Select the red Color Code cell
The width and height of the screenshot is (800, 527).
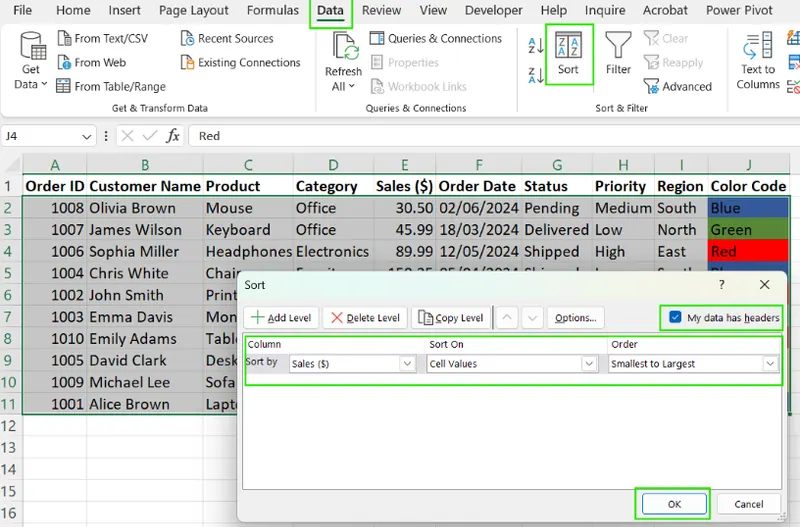(747, 252)
